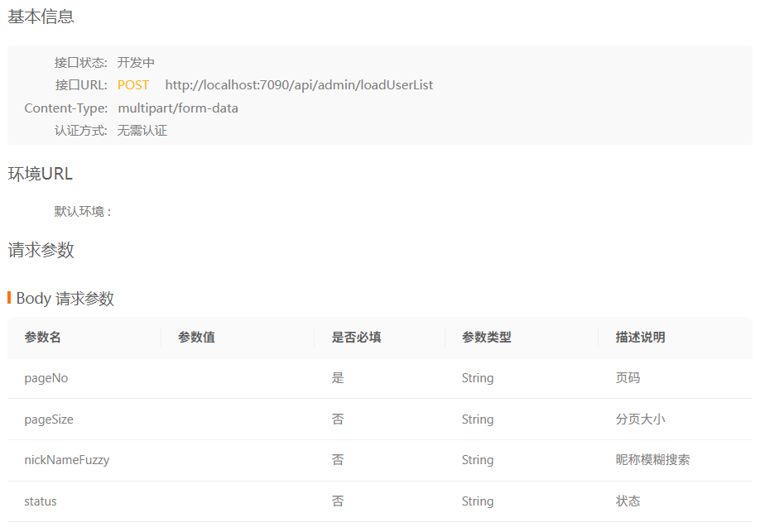Click the 页码 description
This screenshot has height=532, width=770.
tap(628, 378)
